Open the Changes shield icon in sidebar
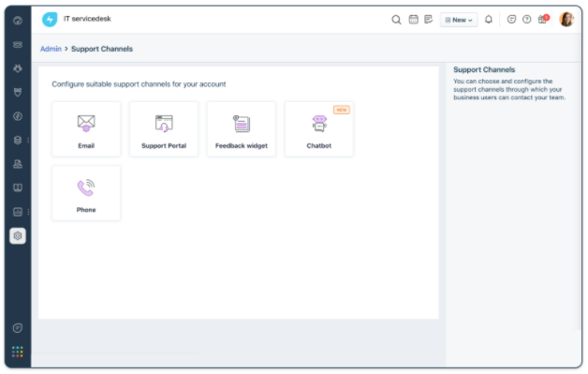588x374 pixels. tap(18, 93)
